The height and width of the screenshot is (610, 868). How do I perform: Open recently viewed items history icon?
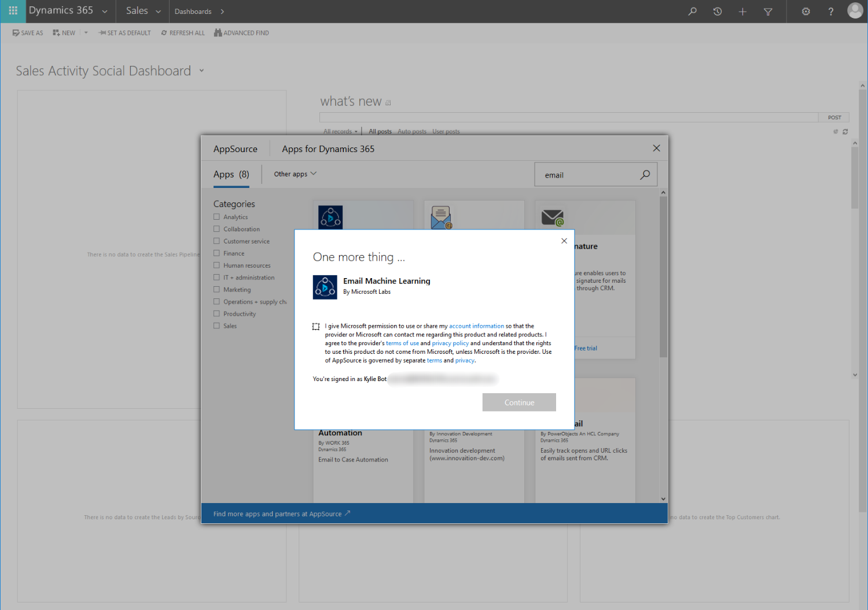coord(718,12)
